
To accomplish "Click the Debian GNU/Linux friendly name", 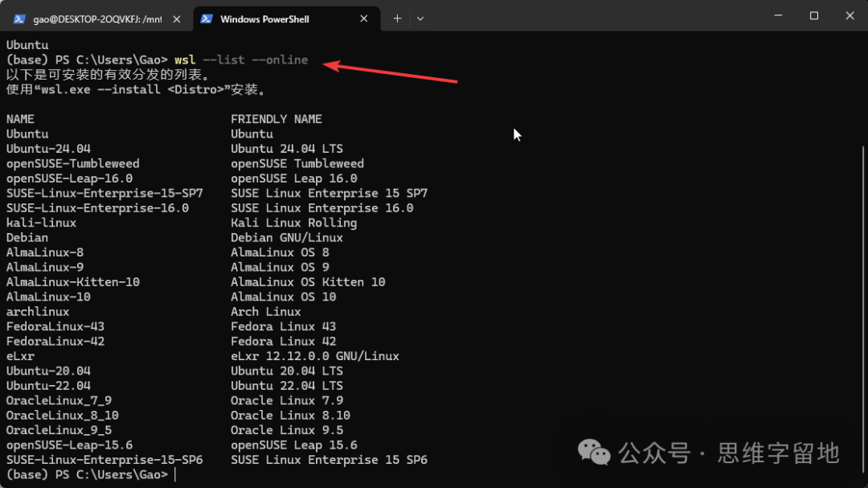I will point(287,238).
